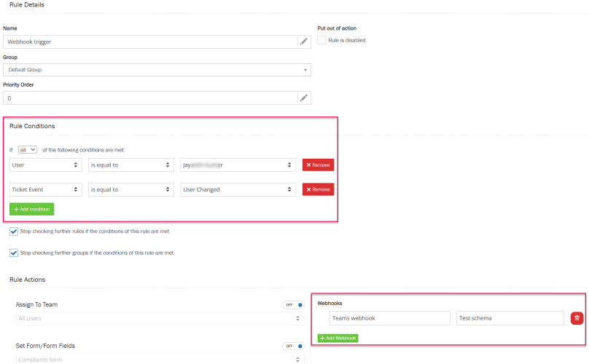Screen dimensions: 589x364
Task: Click the Add condition button
Action: pos(31,209)
